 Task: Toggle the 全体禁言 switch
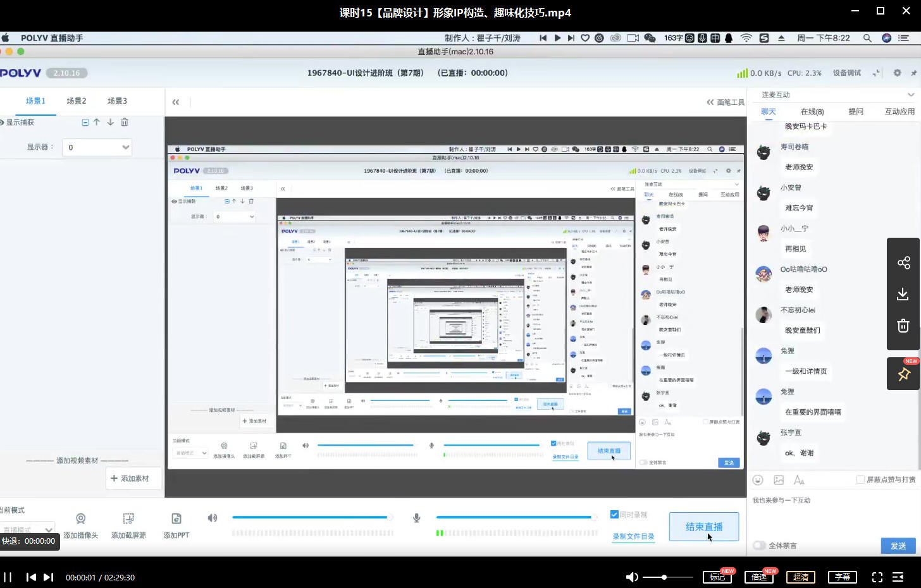[759, 545]
